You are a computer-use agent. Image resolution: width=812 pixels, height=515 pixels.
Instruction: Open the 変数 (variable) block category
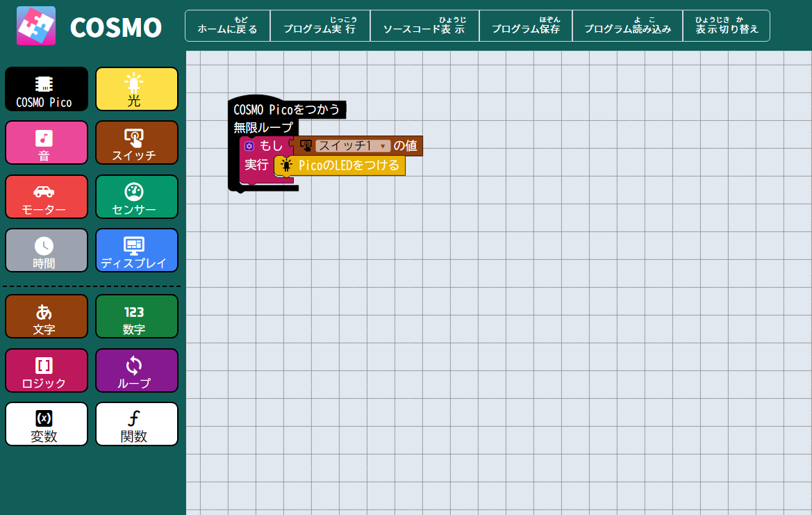(x=46, y=424)
